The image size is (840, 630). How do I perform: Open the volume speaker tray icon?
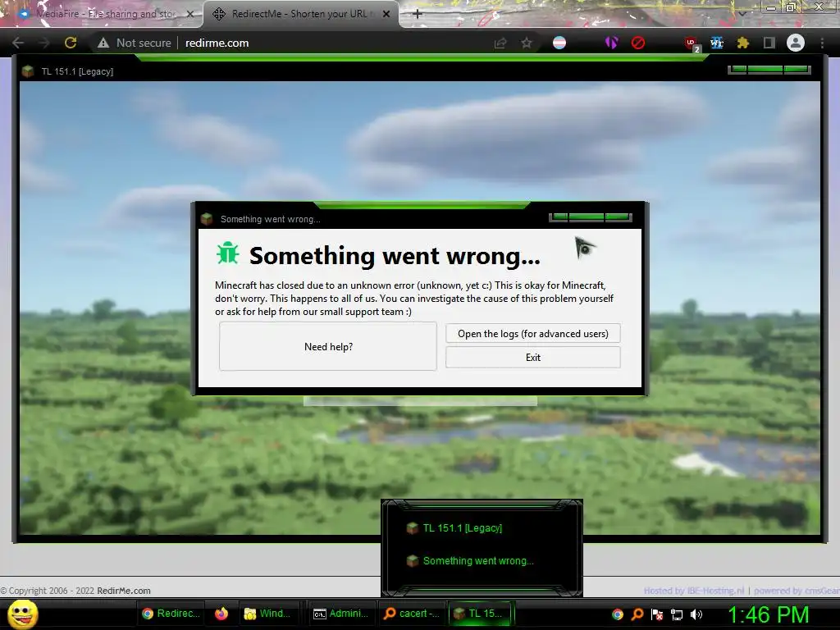pos(696,614)
